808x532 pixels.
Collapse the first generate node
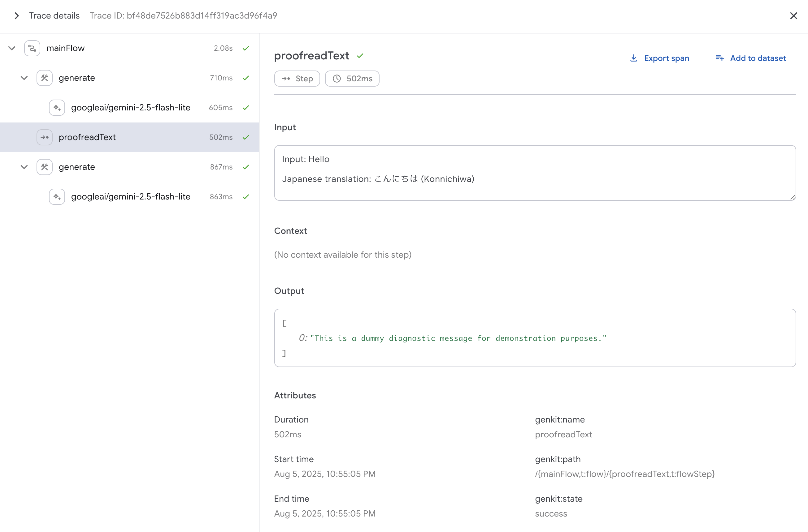(24, 78)
